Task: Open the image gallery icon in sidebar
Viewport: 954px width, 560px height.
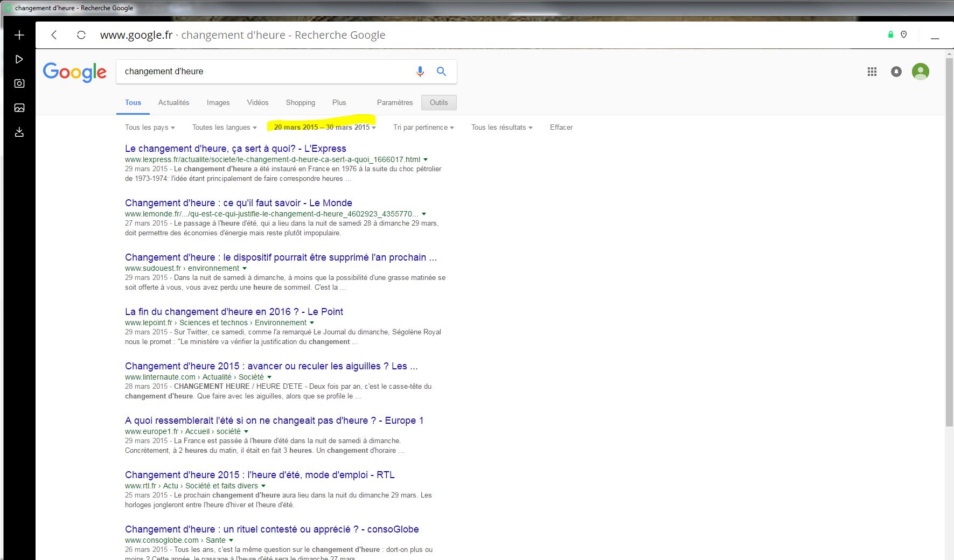Action: pos(19,108)
